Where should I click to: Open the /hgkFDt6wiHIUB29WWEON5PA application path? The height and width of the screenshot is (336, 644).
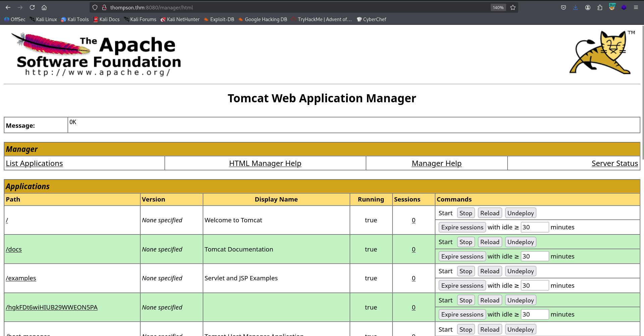52,307
